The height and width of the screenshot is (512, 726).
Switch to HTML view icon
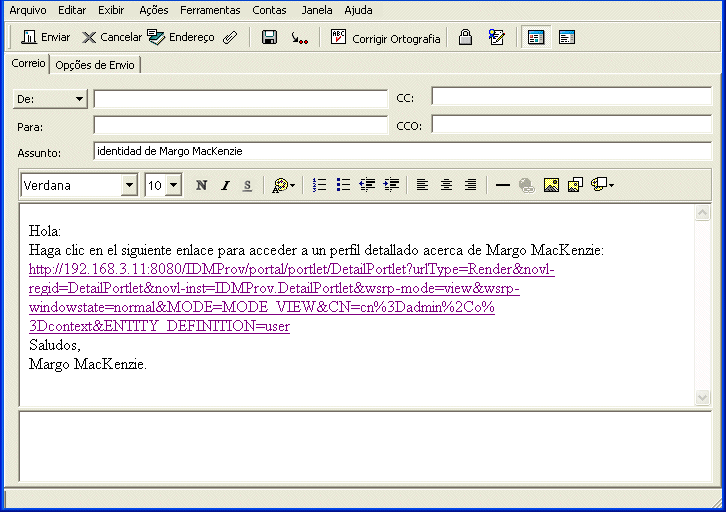(536, 37)
